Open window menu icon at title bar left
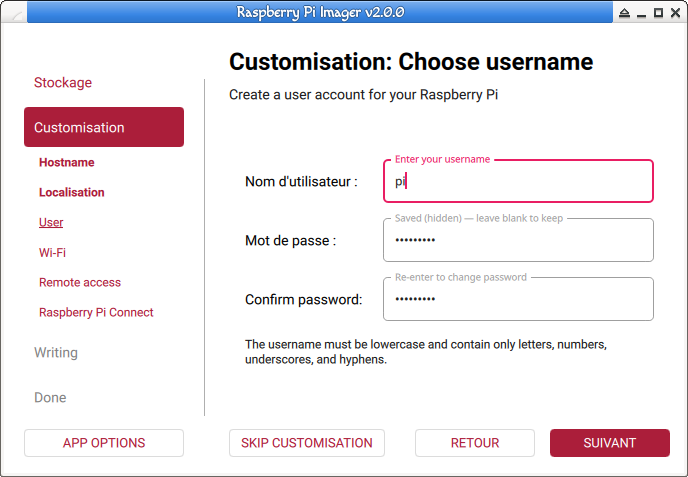This screenshot has height=477, width=688. point(16,14)
